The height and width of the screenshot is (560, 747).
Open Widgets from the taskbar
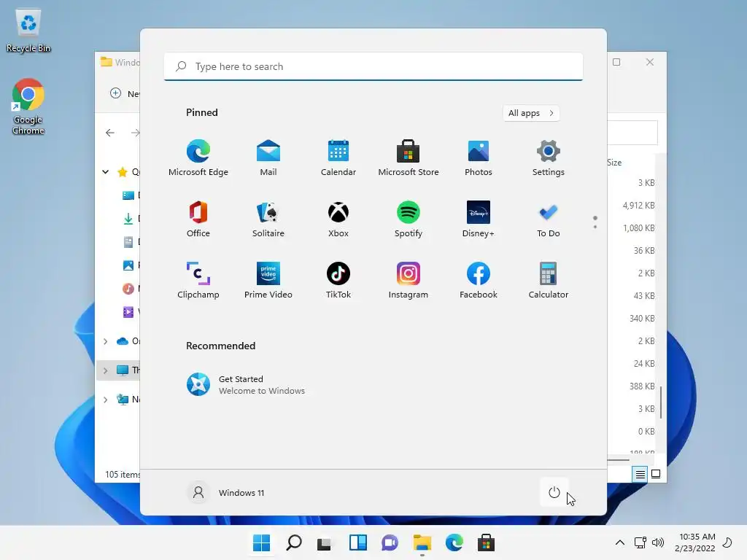[357, 542]
